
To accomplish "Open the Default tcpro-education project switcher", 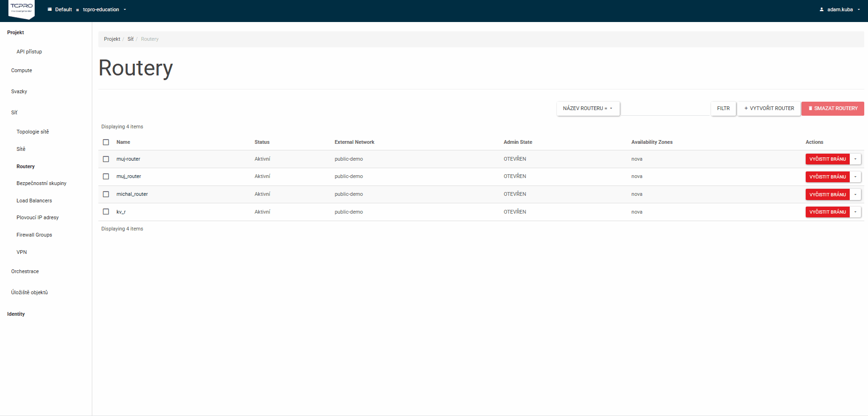I will click(x=87, y=9).
